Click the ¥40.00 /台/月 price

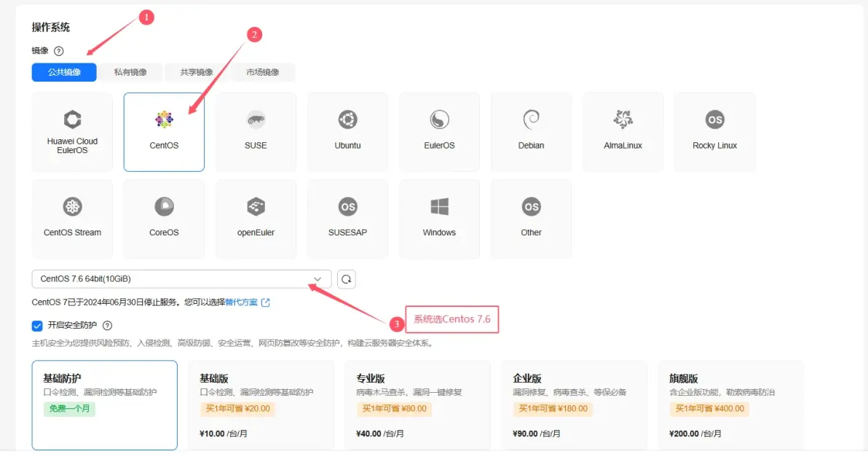coord(380,434)
